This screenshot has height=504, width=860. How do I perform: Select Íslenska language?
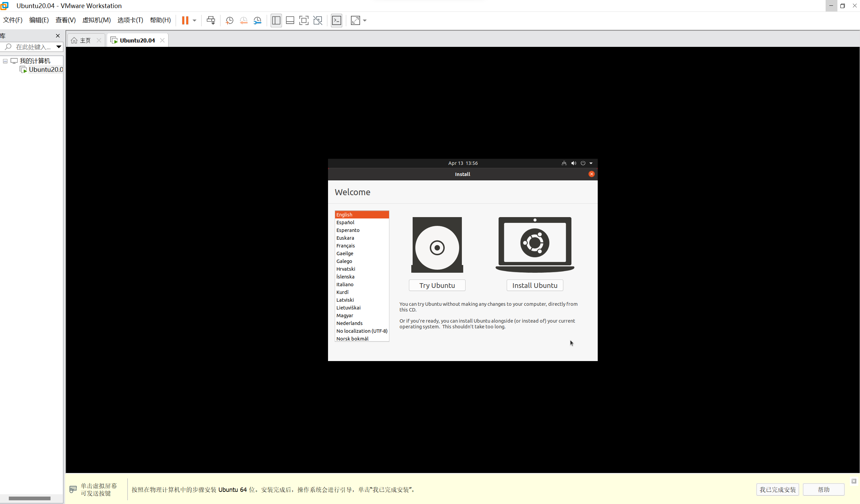362,277
